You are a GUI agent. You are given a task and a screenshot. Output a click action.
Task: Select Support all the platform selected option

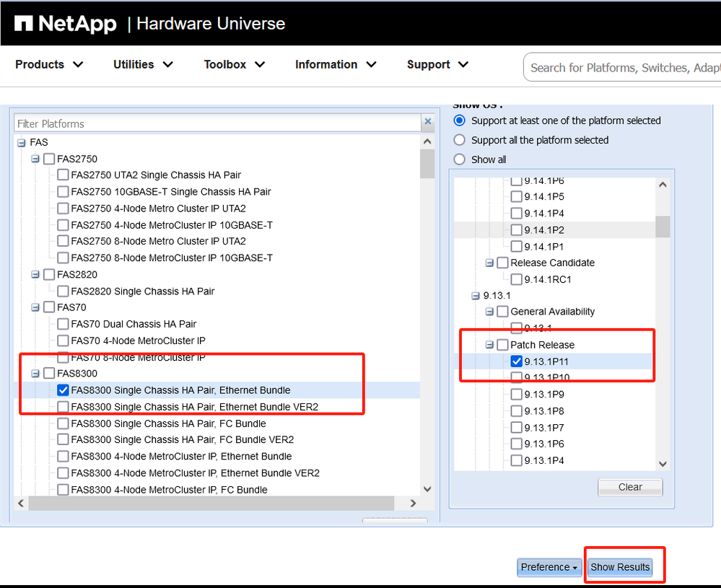pos(459,140)
